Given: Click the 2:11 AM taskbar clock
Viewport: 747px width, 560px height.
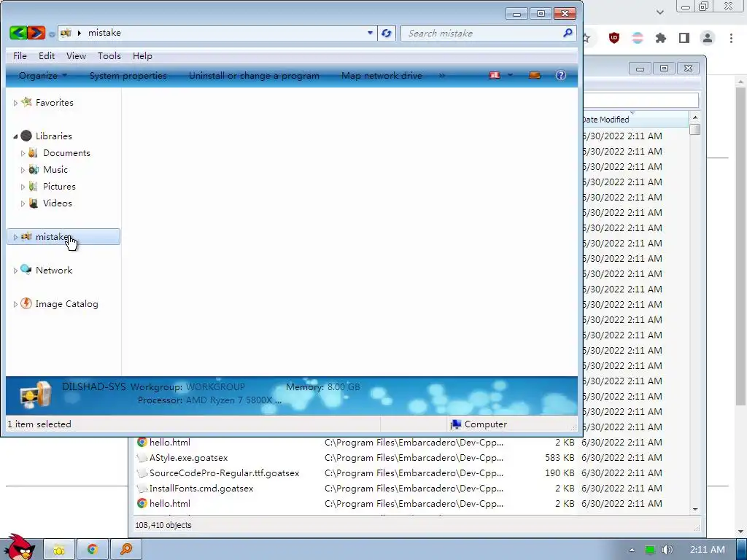Looking at the screenshot, I should tap(708, 550).
